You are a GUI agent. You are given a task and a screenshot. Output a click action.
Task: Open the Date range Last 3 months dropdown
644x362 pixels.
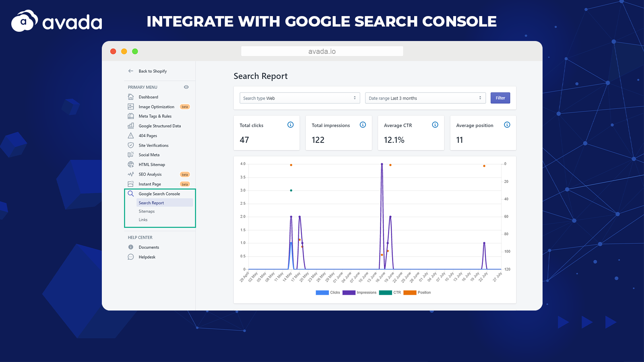tap(425, 98)
